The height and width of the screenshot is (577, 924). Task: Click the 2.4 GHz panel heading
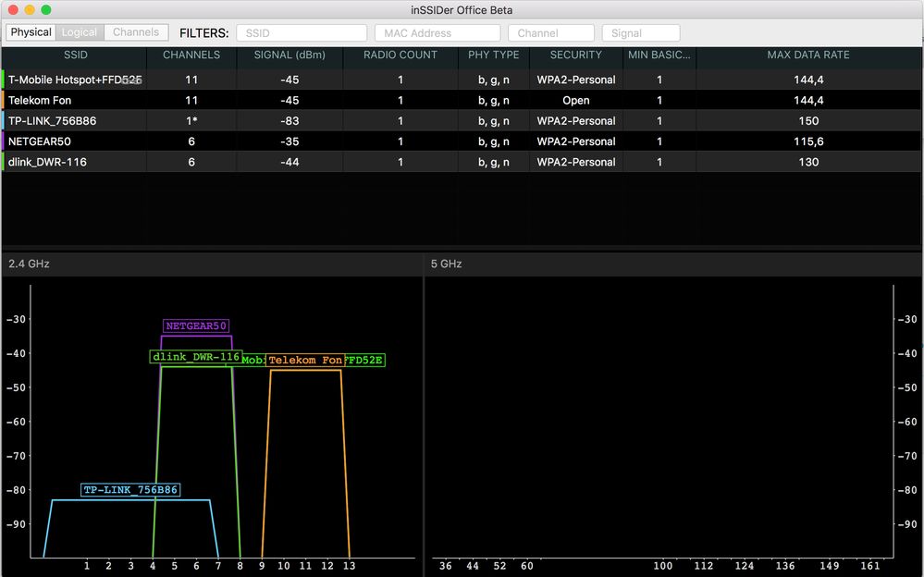click(x=29, y=264)
